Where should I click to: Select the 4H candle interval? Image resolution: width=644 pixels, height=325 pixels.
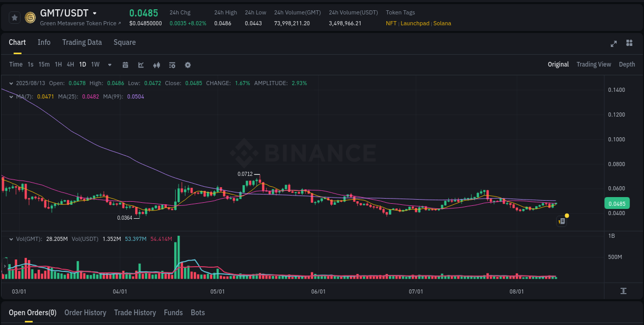click(x=70, y=64)
